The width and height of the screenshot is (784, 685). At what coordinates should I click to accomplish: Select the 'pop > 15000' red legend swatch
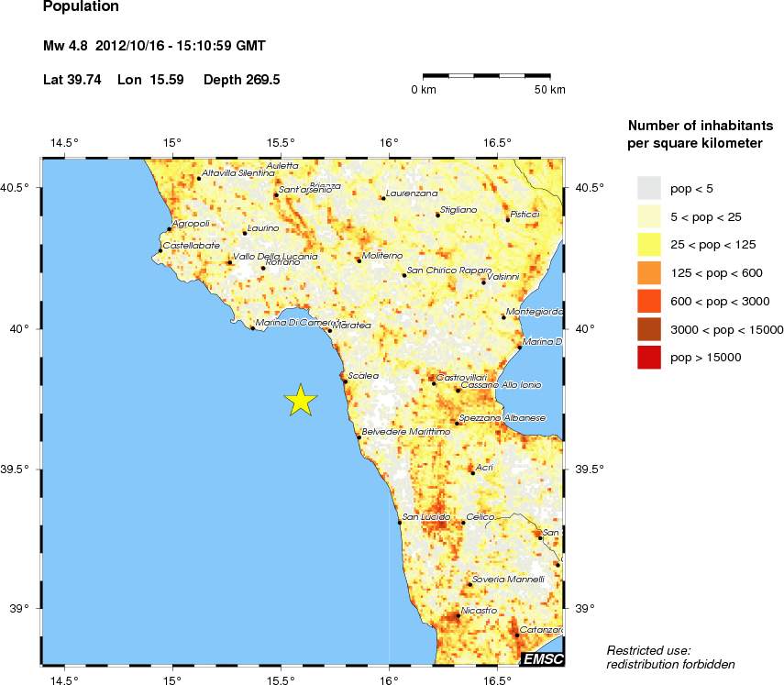[x=649, y=358]
